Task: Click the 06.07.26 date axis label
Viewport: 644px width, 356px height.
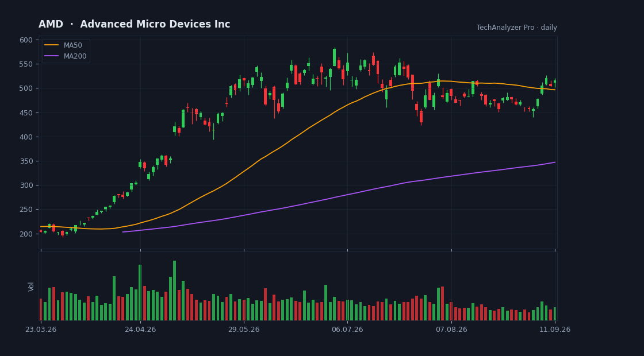Action: (347, 330)
